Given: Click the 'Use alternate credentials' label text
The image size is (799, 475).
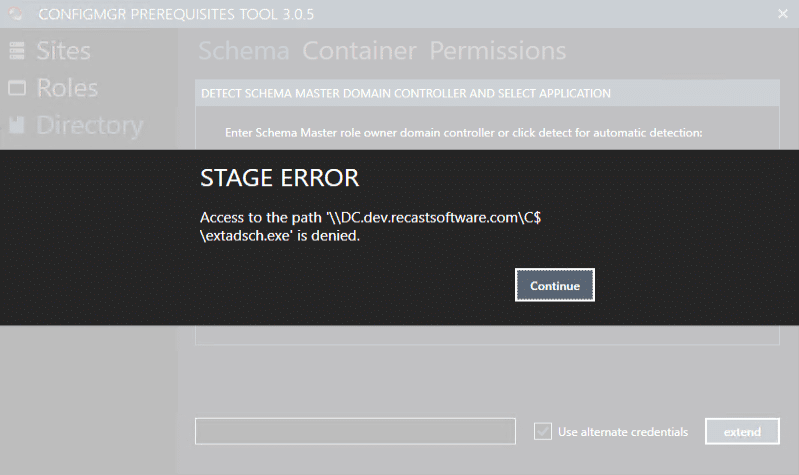Looking at the screenshot, I should 622,432.
